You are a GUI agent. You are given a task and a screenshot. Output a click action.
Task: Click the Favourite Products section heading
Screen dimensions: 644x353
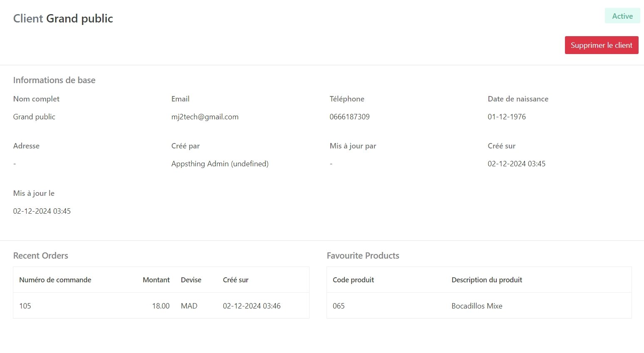(363, 256)
